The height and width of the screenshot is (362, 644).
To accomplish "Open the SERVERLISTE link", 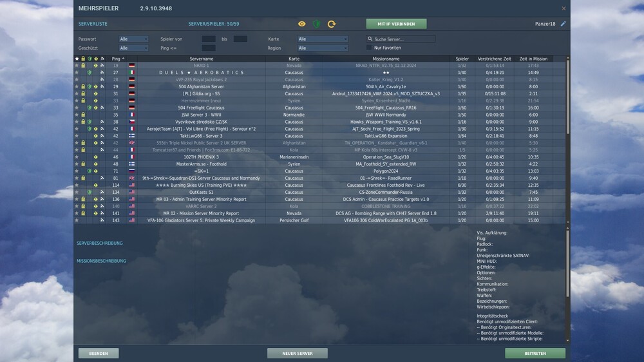I will [93, 24].
